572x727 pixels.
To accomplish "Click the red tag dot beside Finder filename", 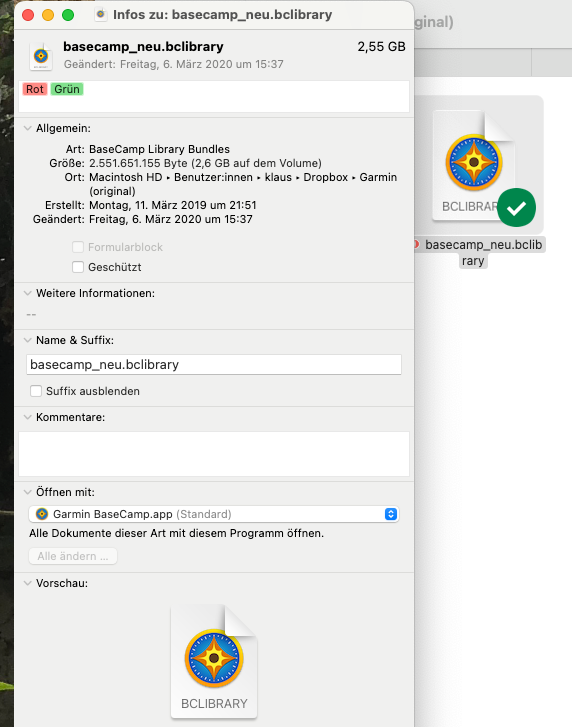I will pos(416,244).
